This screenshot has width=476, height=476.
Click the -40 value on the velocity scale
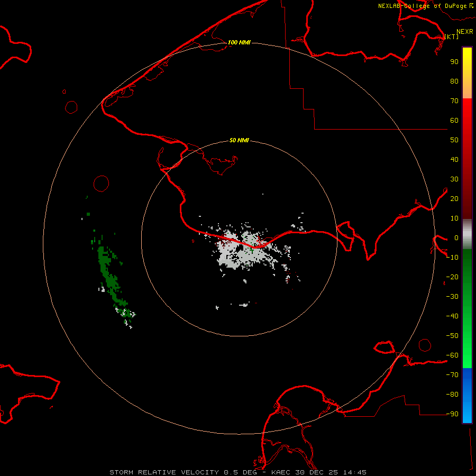tap(452, 316)
